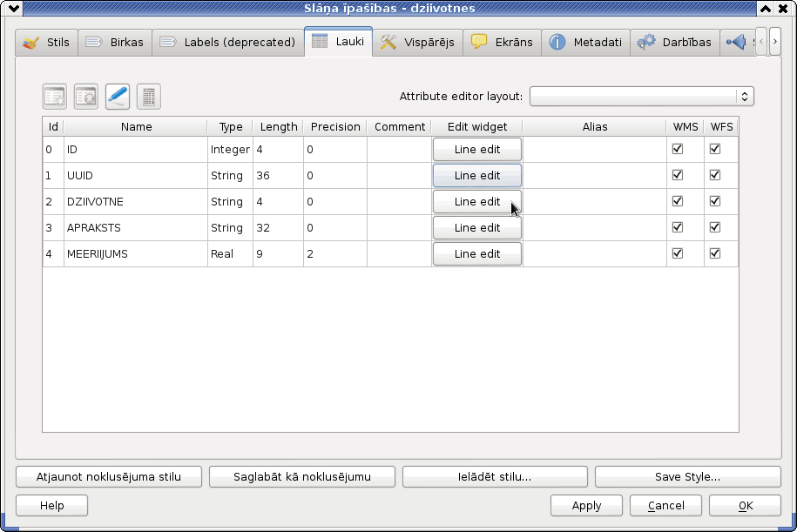Uncheck WMS for the ID field
The image size is (797, 532).
(x=678, y=149)
